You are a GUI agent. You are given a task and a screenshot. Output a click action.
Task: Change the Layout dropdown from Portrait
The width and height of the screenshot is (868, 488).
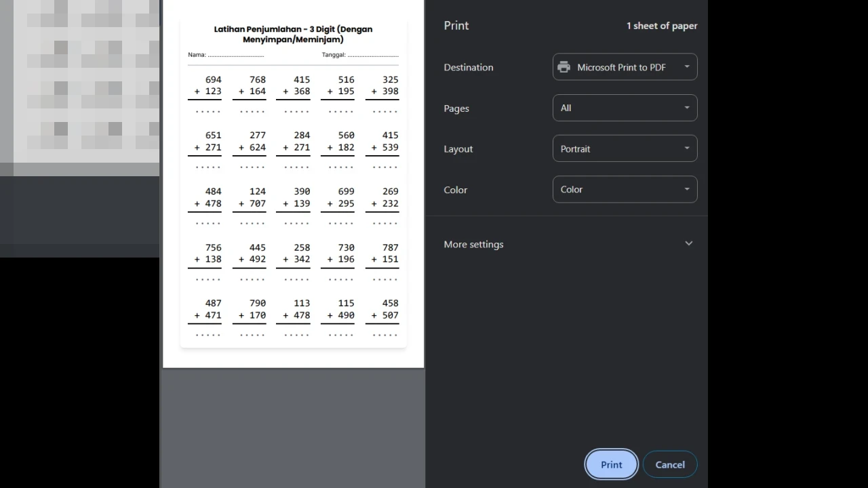coord(625,148)
